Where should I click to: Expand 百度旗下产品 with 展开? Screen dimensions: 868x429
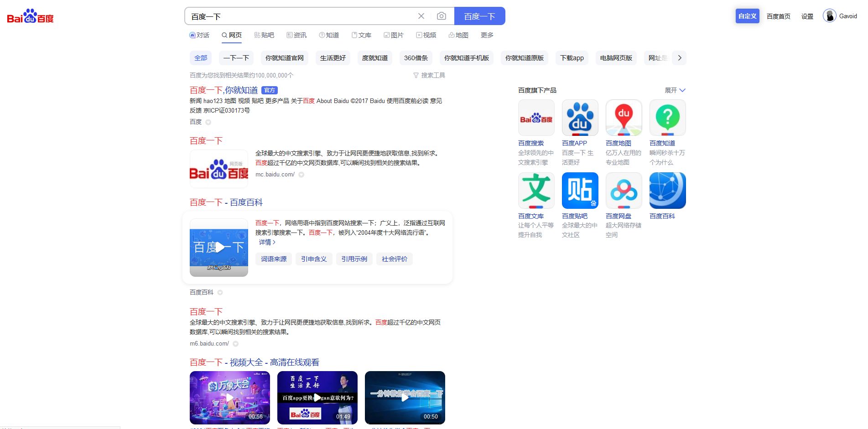[675, 90]
